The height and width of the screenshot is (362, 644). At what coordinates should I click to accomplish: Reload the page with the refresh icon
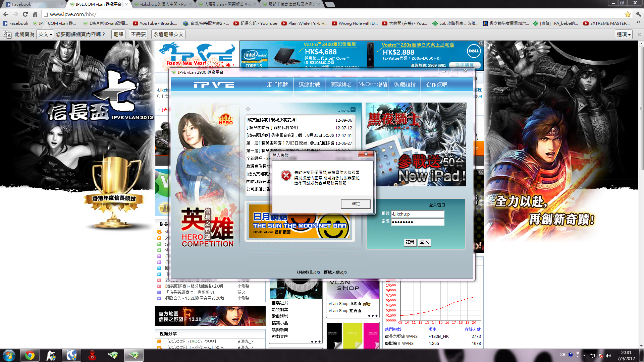pyautogui.click(x=25, y=14)
